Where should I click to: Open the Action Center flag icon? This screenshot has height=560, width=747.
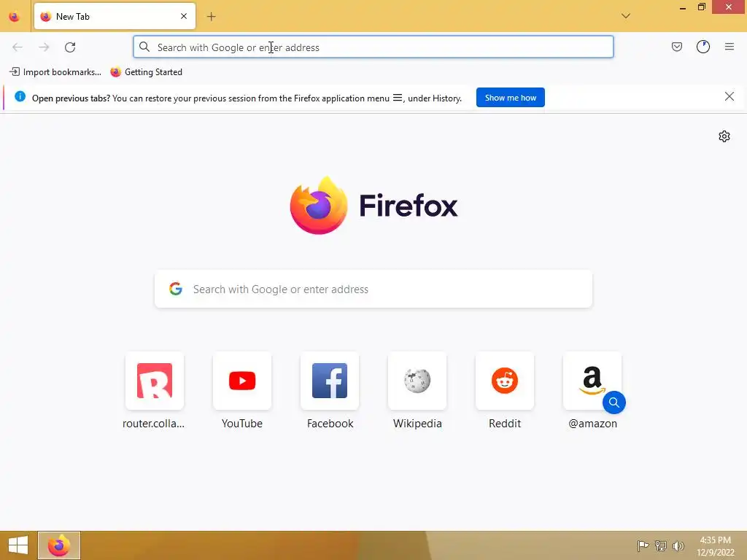642,545
